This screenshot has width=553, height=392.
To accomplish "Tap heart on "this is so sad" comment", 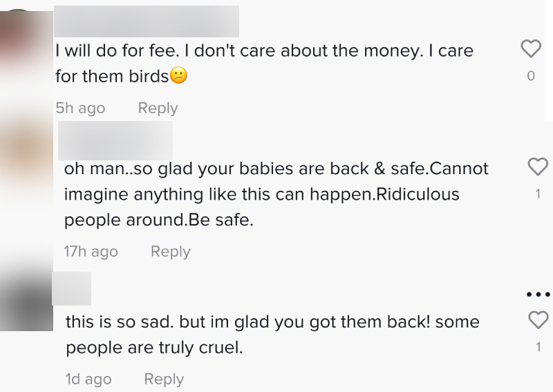I will coord(537,319).
